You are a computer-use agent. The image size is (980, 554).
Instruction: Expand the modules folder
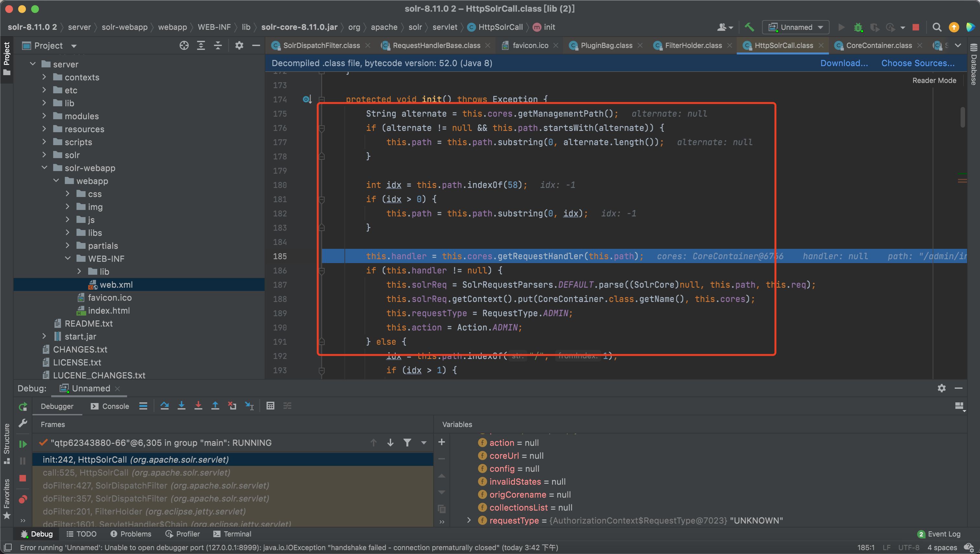(x=44, y=116)
